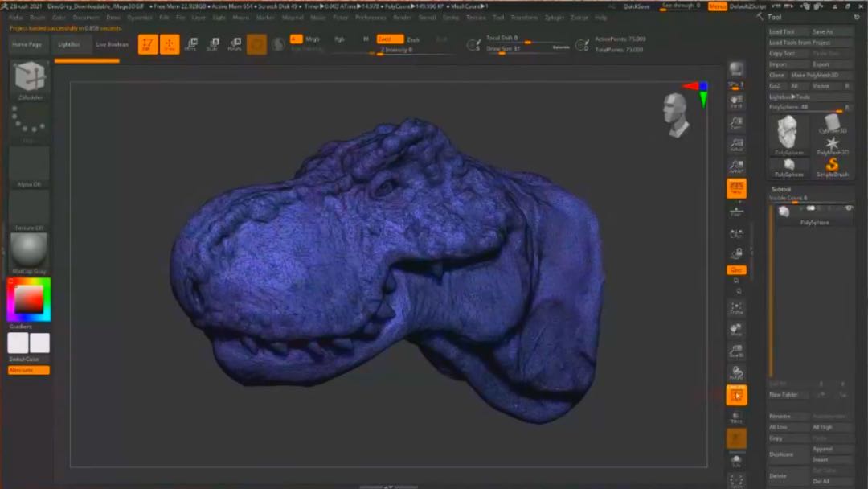
Task: Expand the Lightbox Tools list
Action: [x=790, y=97]
